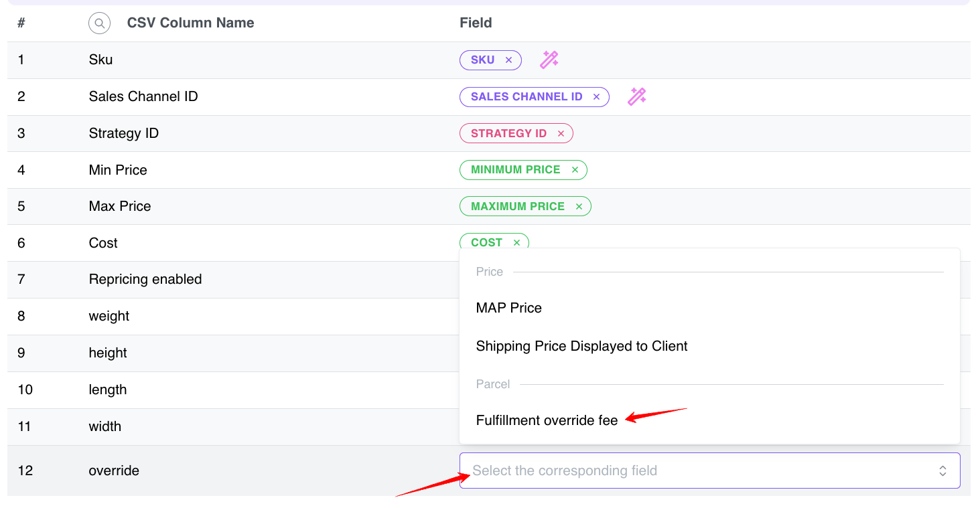This screenshot has width=980, height=508.
Task: Choose Shipping Price Displayed to Client
Action: pos(581,346)
